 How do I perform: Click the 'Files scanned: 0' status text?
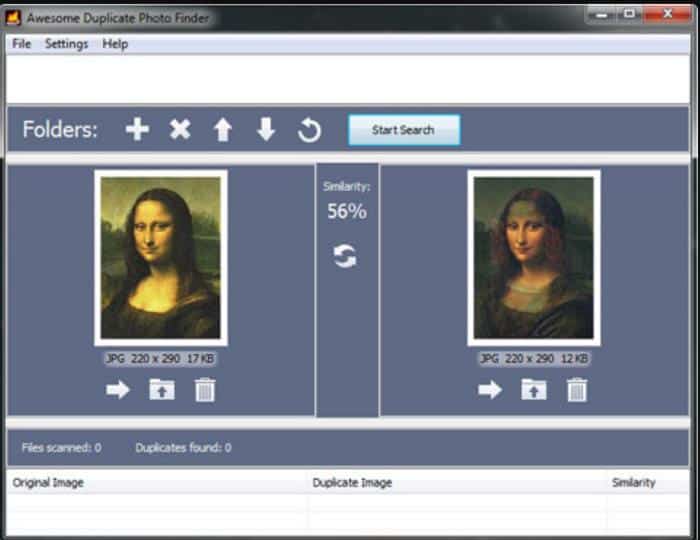click(x=62, y=448)
